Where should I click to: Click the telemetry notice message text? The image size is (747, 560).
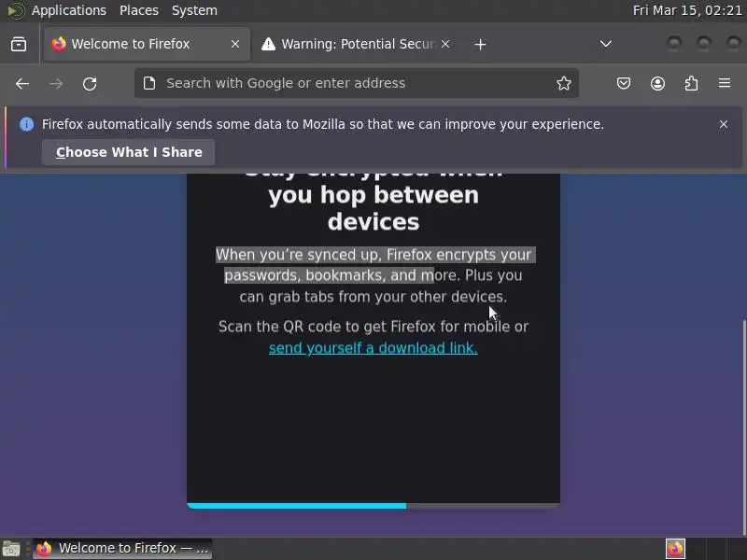coord(323,124)
